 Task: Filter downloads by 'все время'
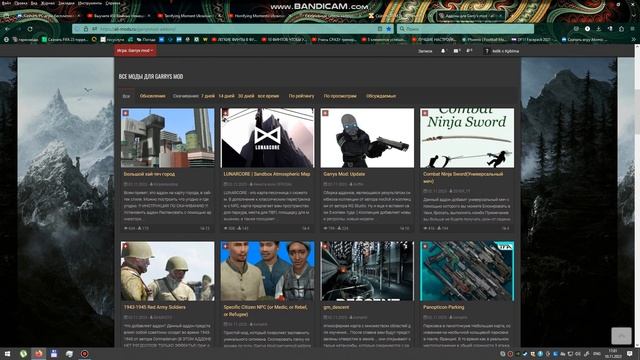click(268, 96)
